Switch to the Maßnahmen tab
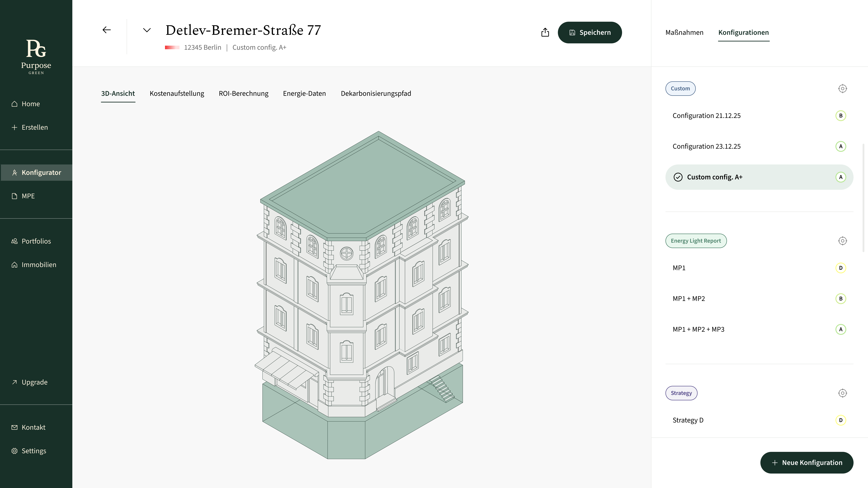The width and height of the screenshot is (868, 488). [x=684, y=32]
